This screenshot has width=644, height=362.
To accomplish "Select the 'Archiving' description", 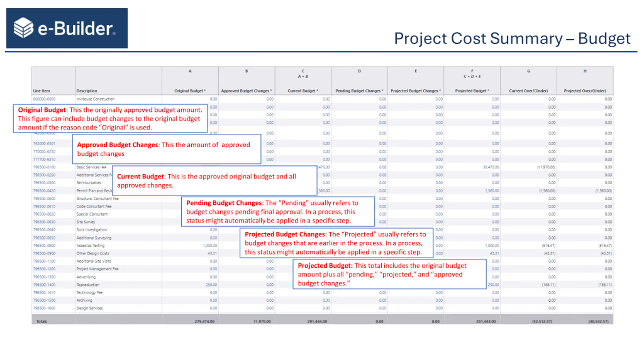I will [85, 300].
